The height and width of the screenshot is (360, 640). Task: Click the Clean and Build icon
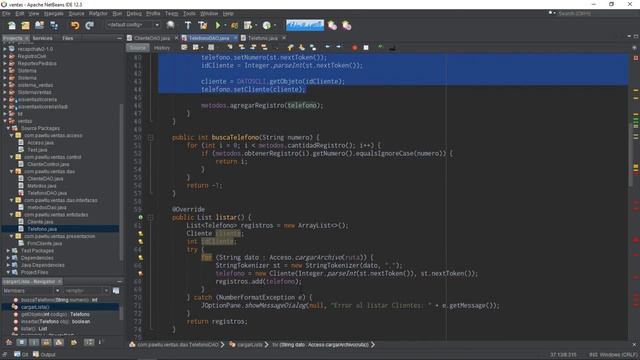coord(203,25)
